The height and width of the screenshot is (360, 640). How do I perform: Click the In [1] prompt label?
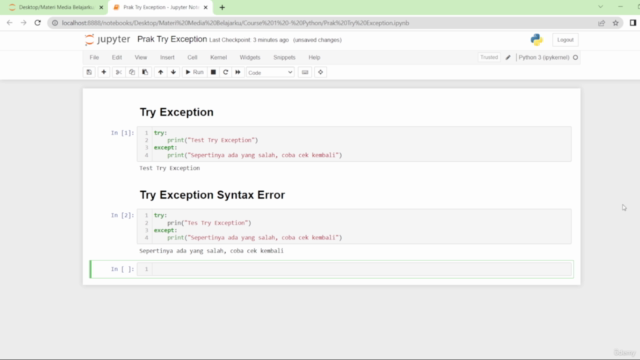[122, 133]
